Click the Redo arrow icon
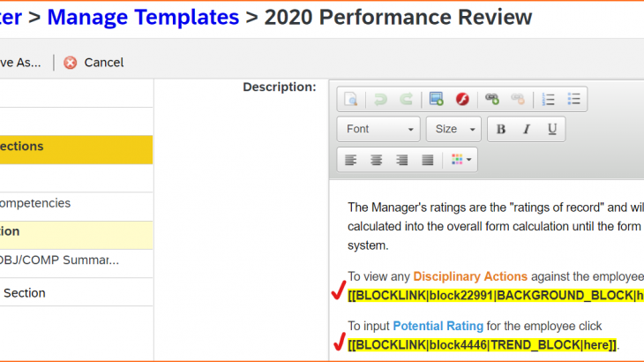Screen dimensions: 644x362 click(x=406, y=99)
